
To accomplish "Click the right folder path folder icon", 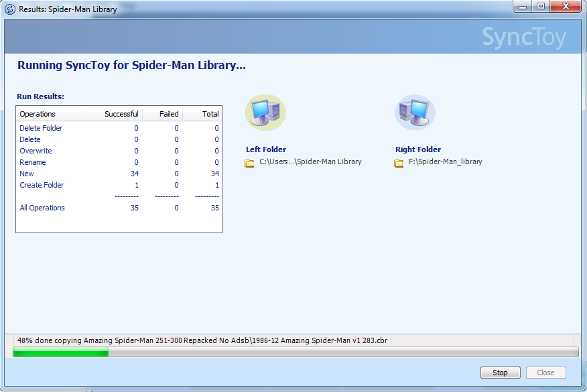I will pyautogui.click(x=399, y=163).
